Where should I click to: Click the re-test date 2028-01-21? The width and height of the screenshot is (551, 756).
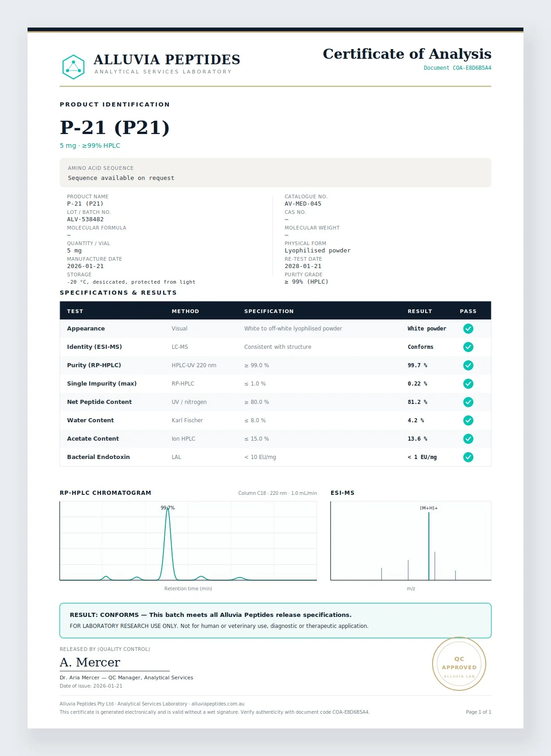pyautogui.click(x=303, y=266)
